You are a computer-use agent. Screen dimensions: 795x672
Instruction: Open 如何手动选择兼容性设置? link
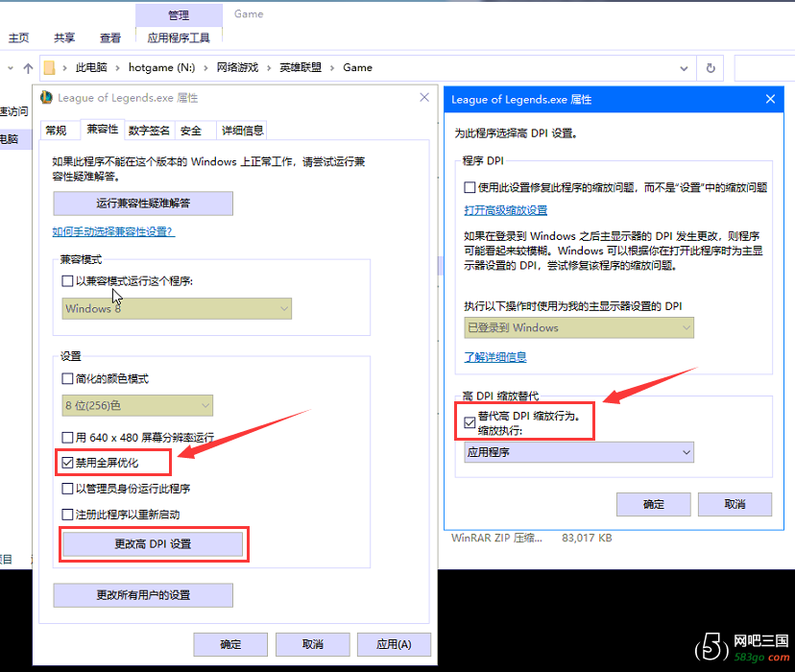(x=113, y=231)
